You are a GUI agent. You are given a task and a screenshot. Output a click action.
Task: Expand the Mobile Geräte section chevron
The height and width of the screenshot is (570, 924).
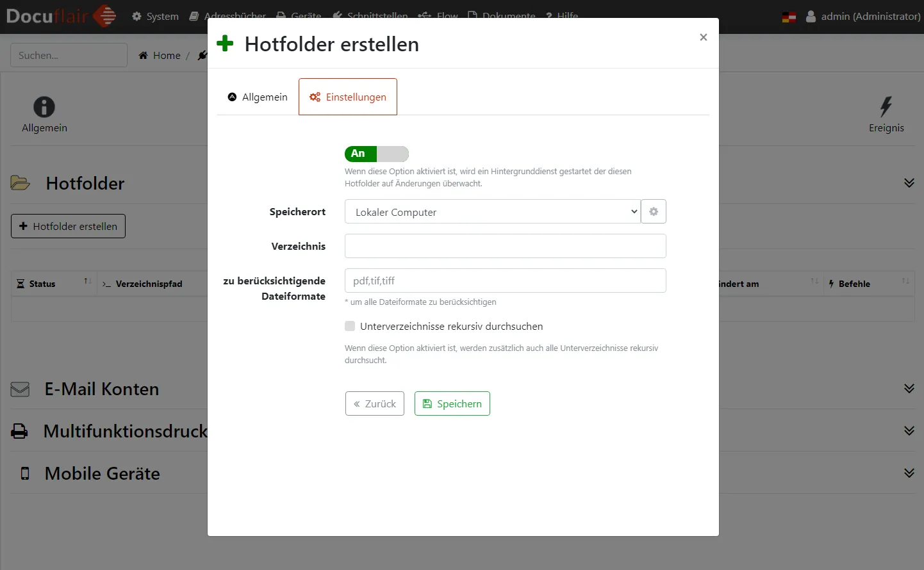pos(909,473)
